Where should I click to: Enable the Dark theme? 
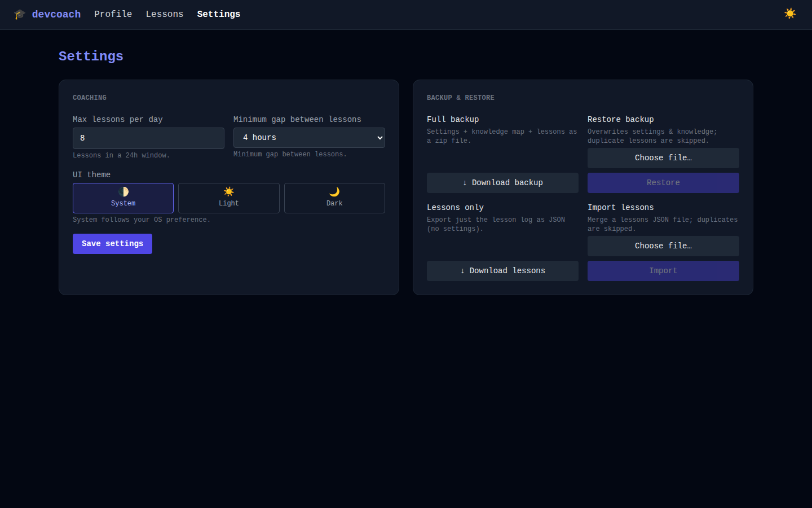coord(334,198)
